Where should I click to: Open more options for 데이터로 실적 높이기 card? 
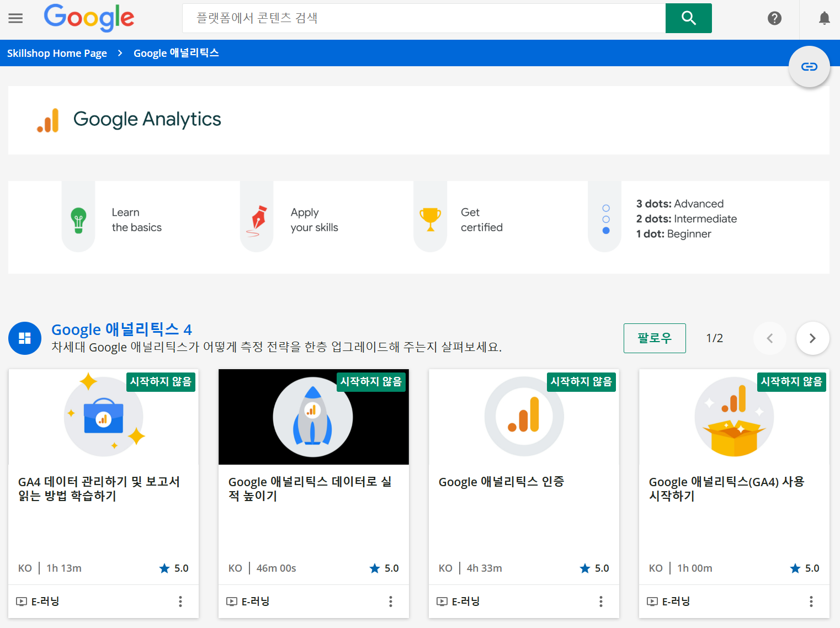tap(391, 602)
